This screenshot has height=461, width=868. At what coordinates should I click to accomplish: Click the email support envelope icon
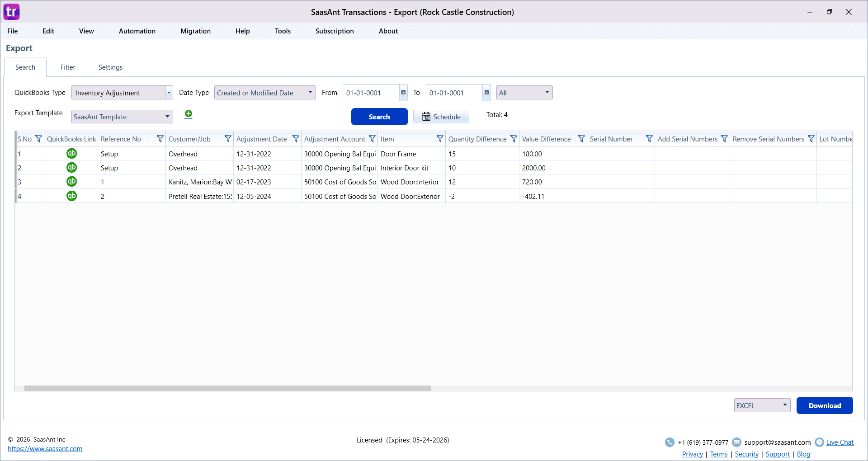coord(736,442)
